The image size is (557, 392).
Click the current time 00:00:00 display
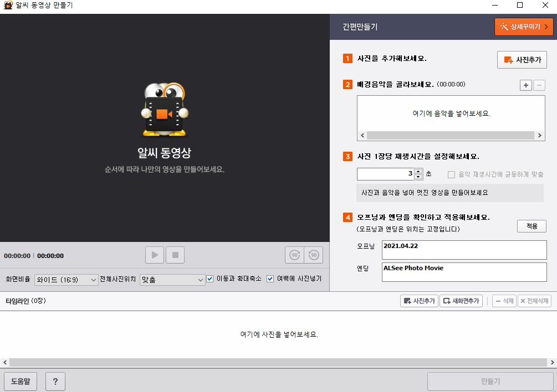coord(17,256)
